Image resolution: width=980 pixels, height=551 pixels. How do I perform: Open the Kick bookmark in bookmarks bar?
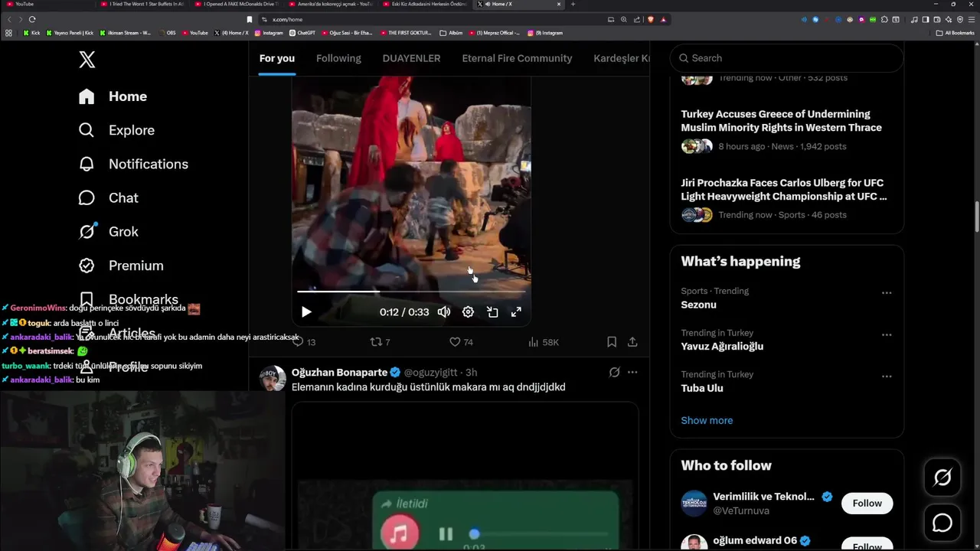tap(31, 33)
